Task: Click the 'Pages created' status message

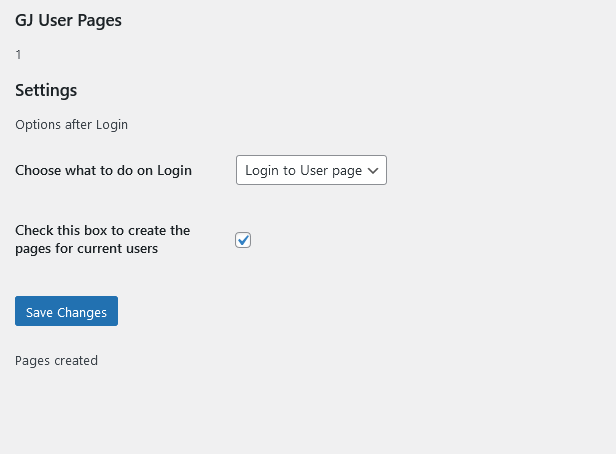Action: pyautogui.click(x=56, y=361)
